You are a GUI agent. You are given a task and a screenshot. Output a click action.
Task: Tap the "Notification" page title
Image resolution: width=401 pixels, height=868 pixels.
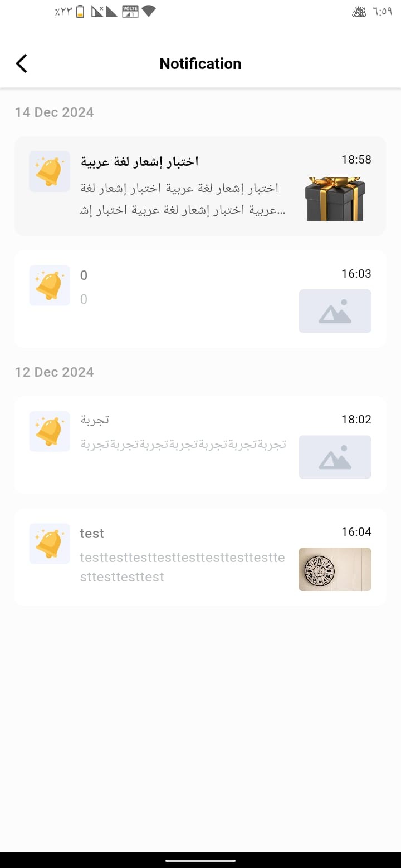200,63
